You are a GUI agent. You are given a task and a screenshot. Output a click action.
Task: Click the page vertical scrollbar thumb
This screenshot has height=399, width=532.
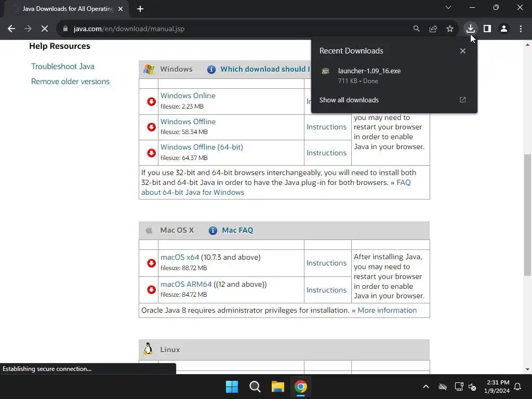[x=527, y=215]
